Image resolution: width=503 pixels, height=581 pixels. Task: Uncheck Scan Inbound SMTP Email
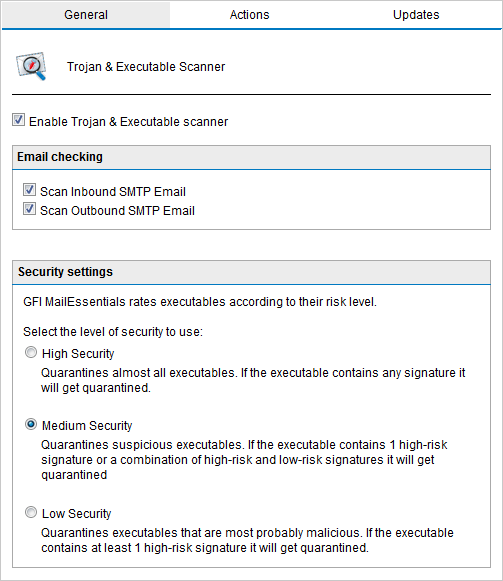coord(29,190)
